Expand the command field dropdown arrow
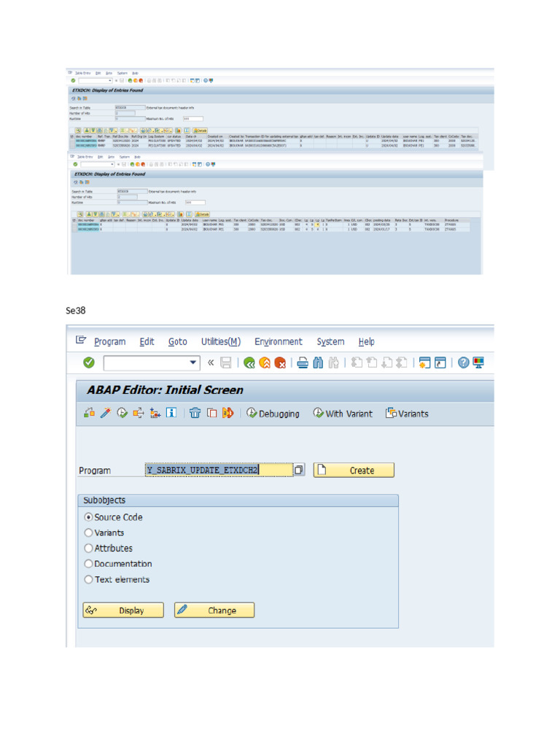Viewport: 560px width, 747px height. [x=192, y=363]
